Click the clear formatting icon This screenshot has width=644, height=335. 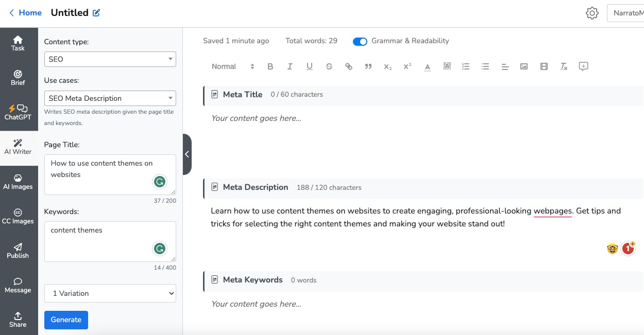click(564, 66)
